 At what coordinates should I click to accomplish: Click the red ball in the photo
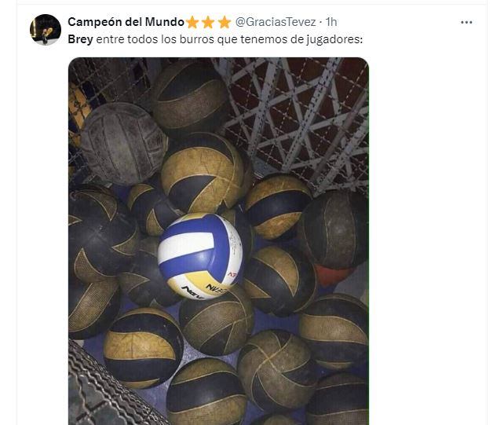click(331, 276)
